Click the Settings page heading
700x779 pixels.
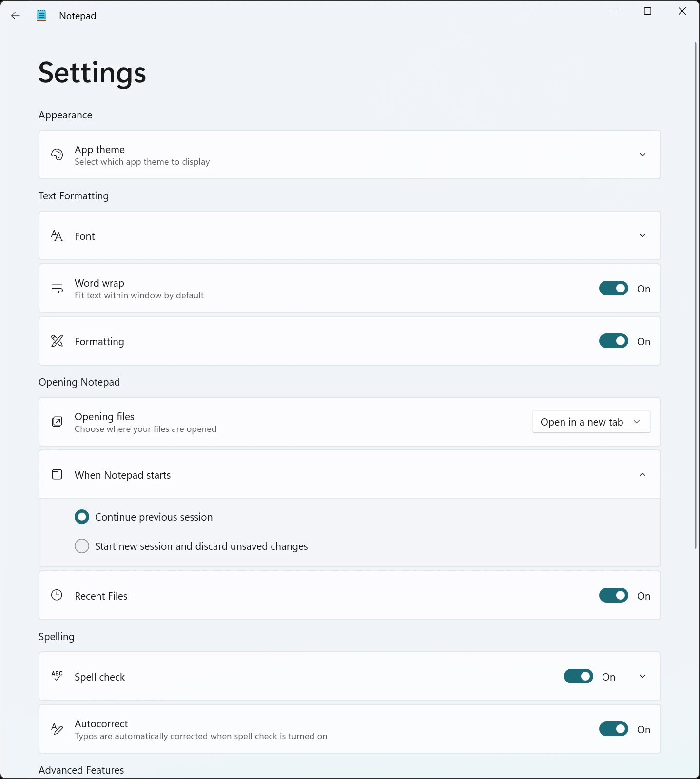pos(92,73)
